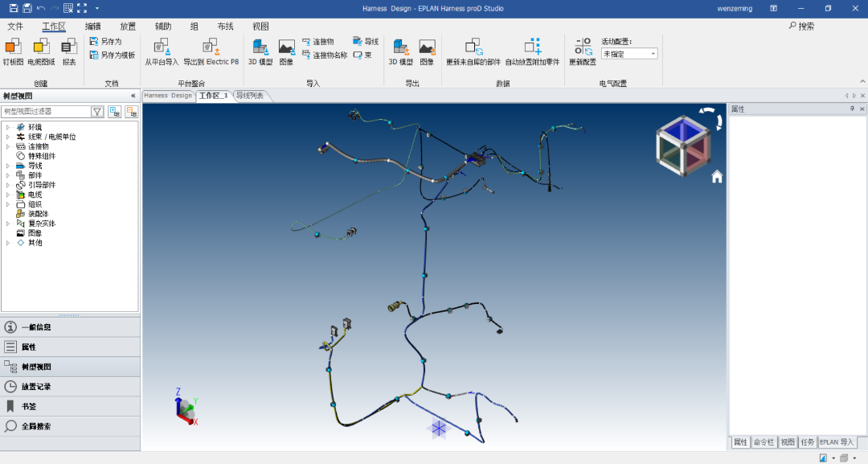Expand the 引导部件 tree node
Image resolution: width=868 pixels, height=464 pixels.
[x=8, y=185]
